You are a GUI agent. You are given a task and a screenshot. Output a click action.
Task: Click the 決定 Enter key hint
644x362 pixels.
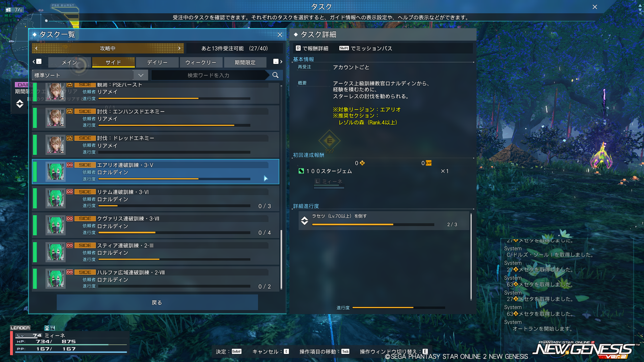pos(229,351)
